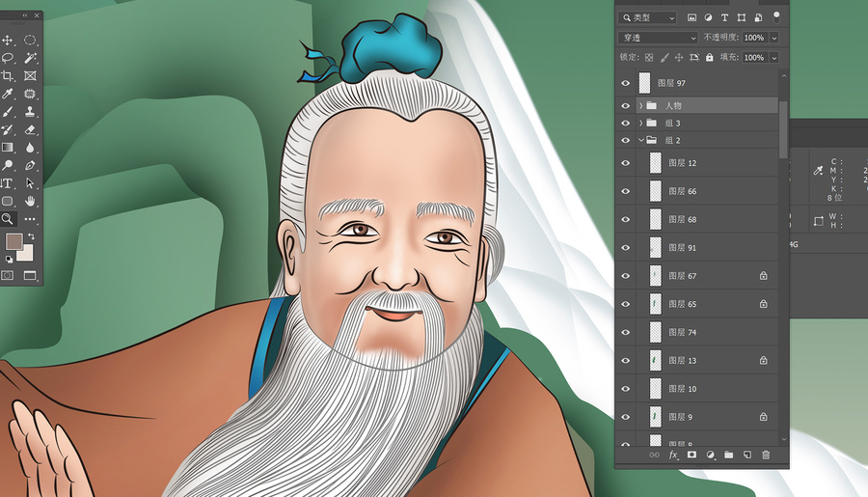Open the foreground color picker
This screenshot has width=868, height=497.
click(x=14, y=241)
